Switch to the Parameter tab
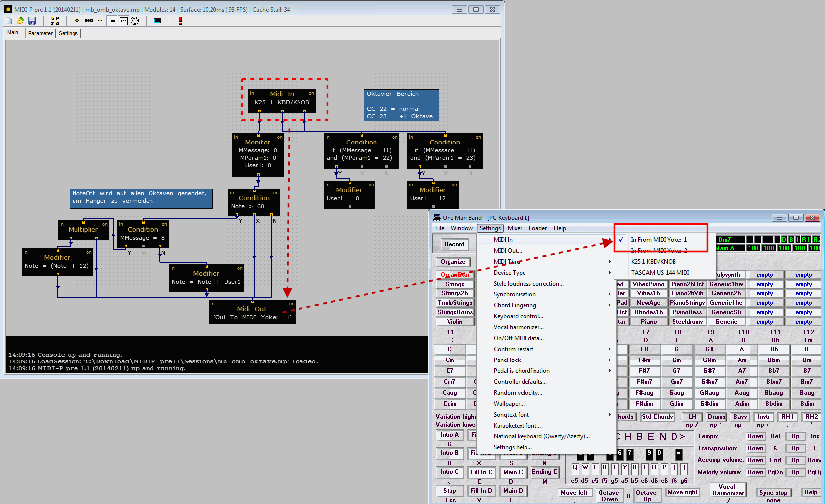Screen dimensions: 825x504 40,33
